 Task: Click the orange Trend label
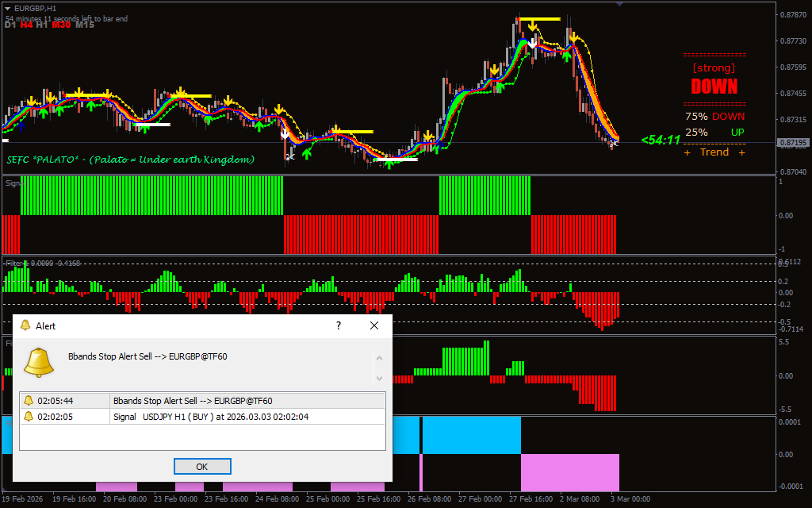714,152
